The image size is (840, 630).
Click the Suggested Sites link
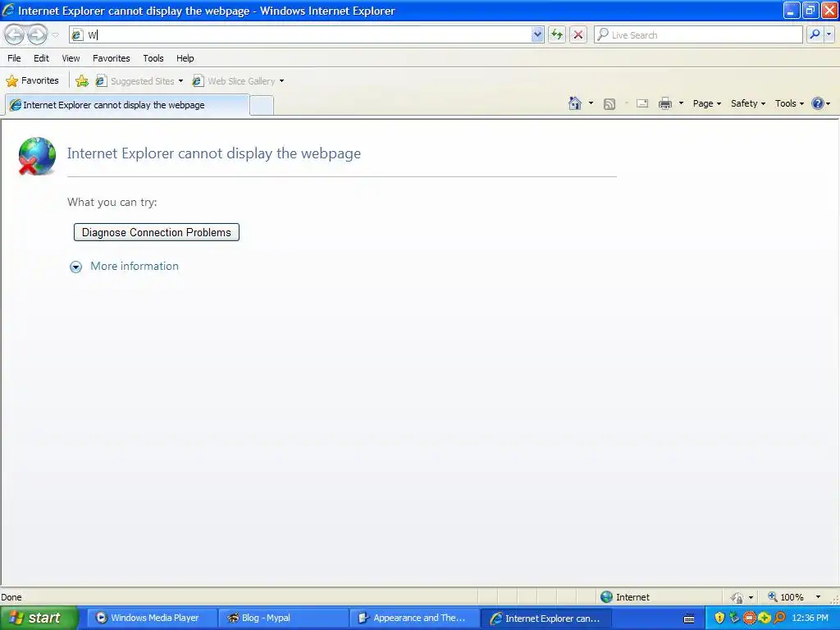(135, 81)
